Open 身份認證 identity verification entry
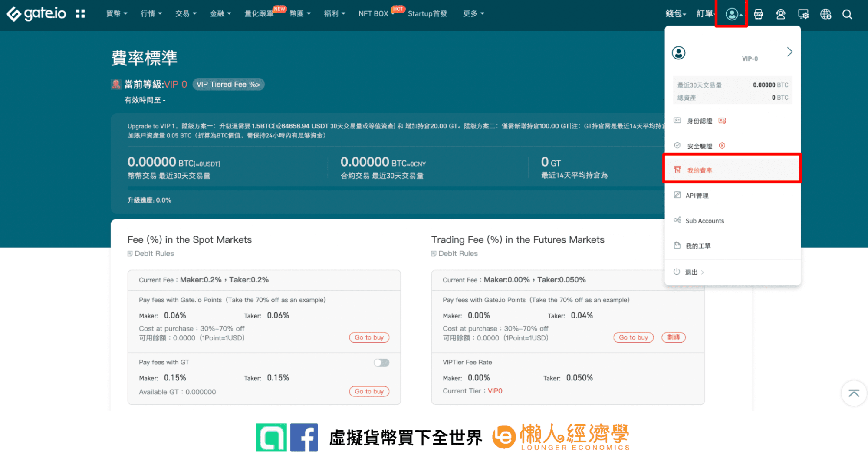868x455 pixels. [733, 121]
